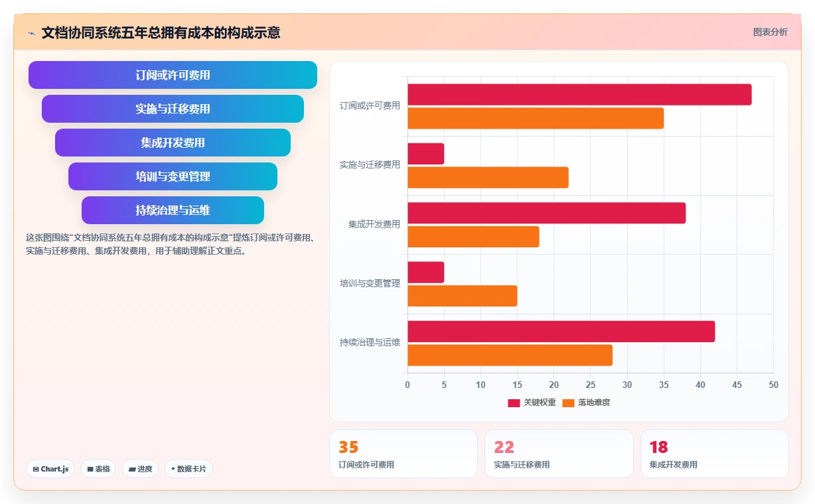Click the 订阅或许可费用 chart axis label
The image size is (815, 504).
click(370, 106)
